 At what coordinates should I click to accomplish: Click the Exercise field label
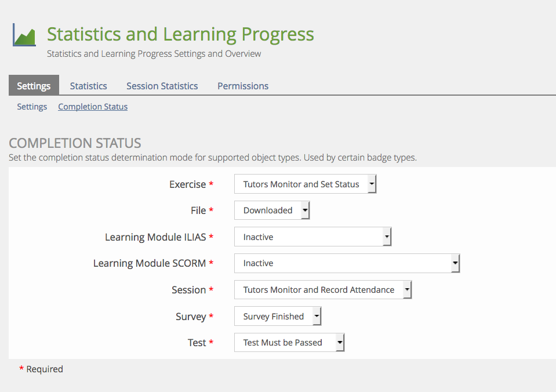[187, 184]
